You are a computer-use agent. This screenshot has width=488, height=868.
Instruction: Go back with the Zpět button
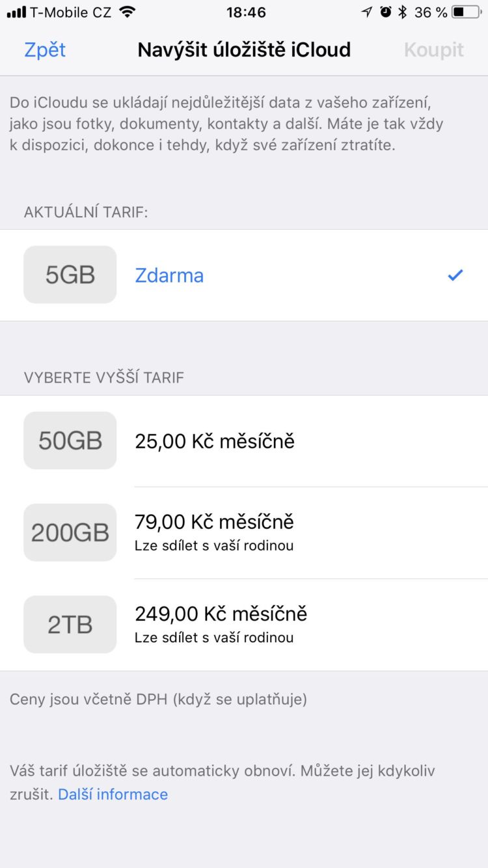tap(45, 50)
